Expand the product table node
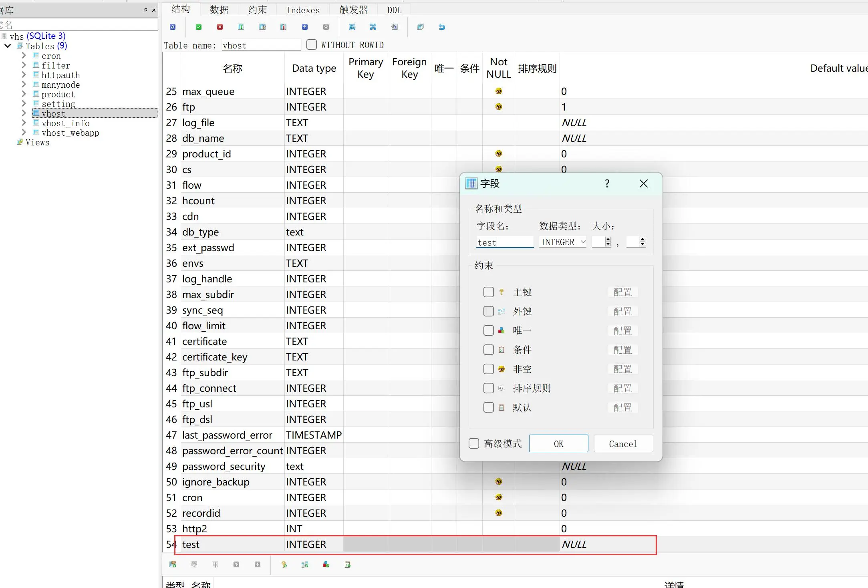This screenshot has width=868, height=588. point(24,94)
